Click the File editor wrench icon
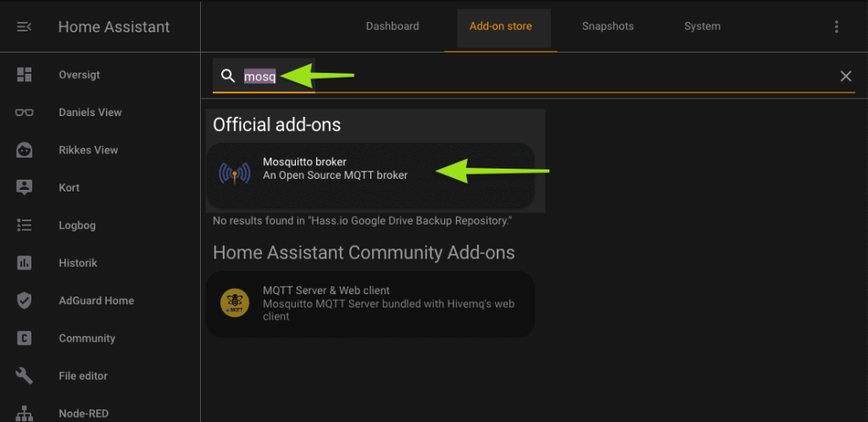 click(25, 375)
